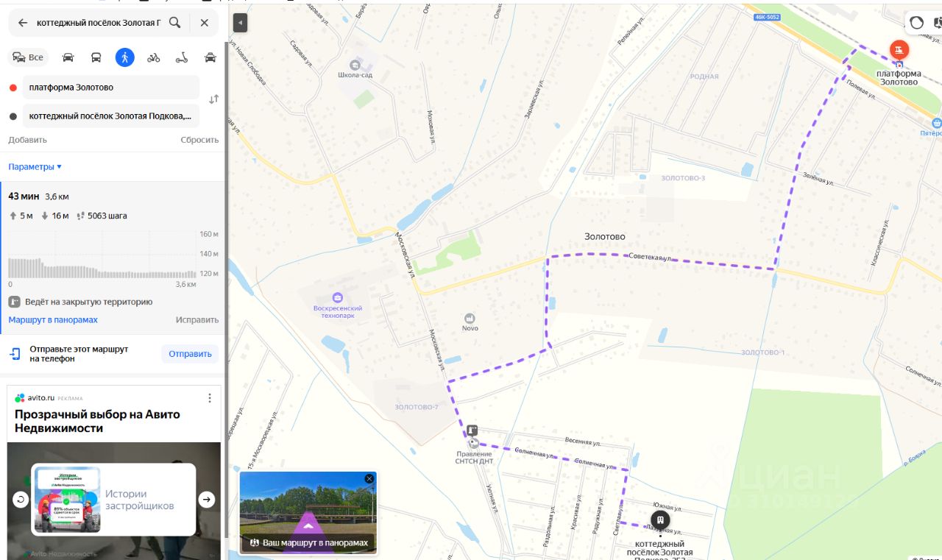Click the 'Novo' building map icon

tap(470, 318)
